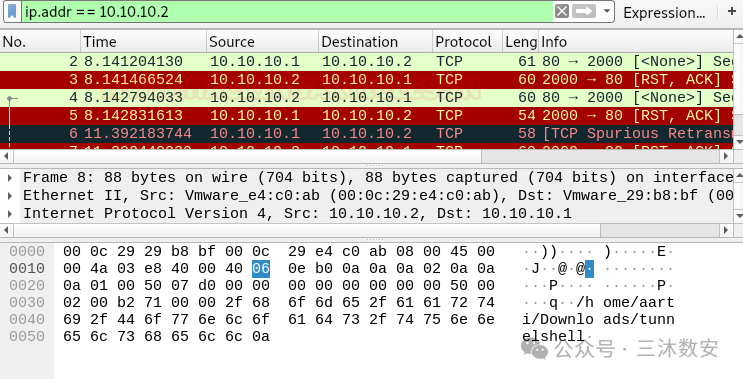Select packet 3 RST, ACK row
The image size is (743, 379).
click(367, 79)
